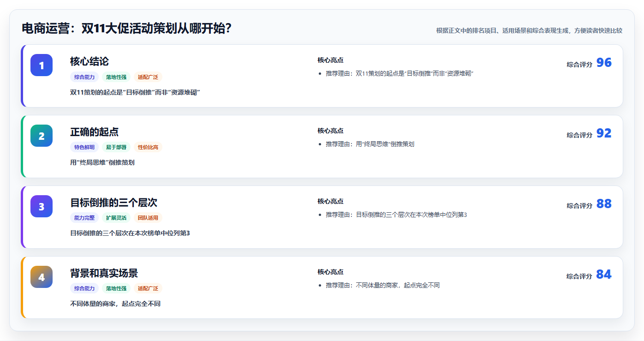Viewport: 644px width, 341px height.
Task: Click bullet 推荐理由：用“终局思维”倒推策划
Action: [370, 144]
